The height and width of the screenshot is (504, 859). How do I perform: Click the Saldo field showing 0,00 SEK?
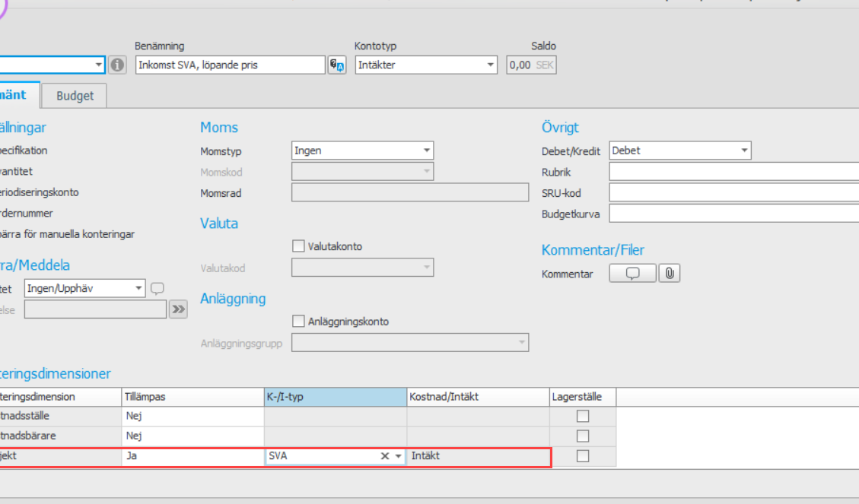pyautogui.click(x=531, y=65)
